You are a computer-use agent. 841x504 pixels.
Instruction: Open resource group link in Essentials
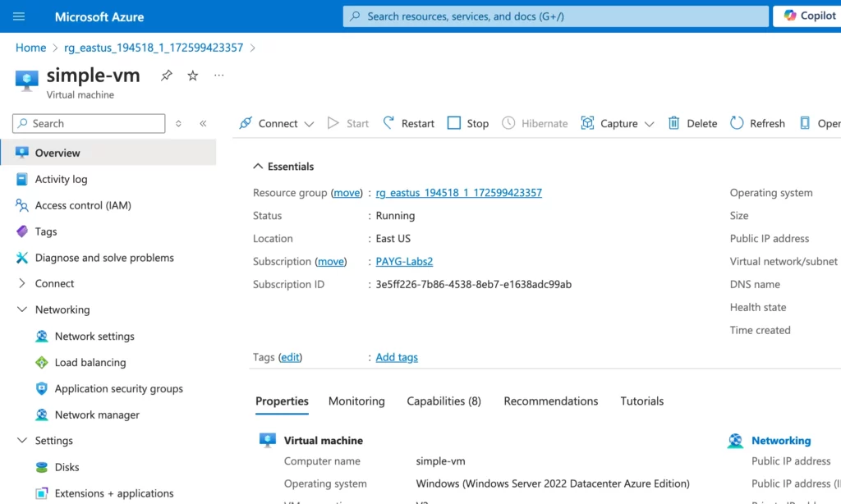458,192
